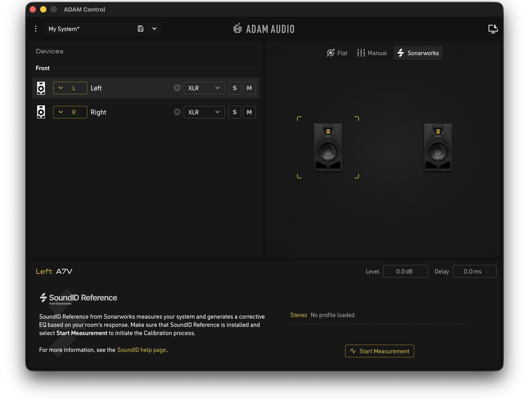This screenshot has width=529, height=420.
Task: Expand the My System preset dropdown
Action: pos(154,29)
